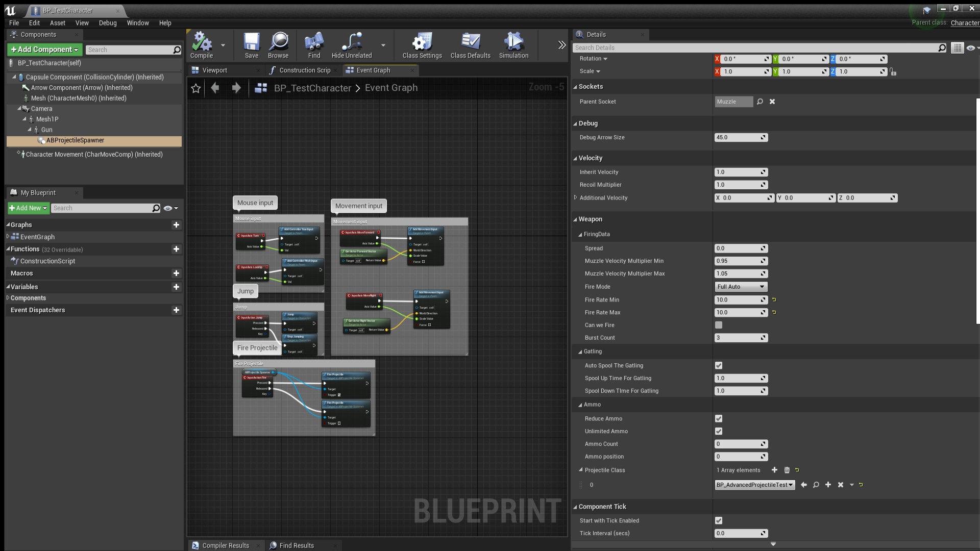980x551 pixels.
Task: Collapse the Capsule Component tree item
Action: point(15,77)
